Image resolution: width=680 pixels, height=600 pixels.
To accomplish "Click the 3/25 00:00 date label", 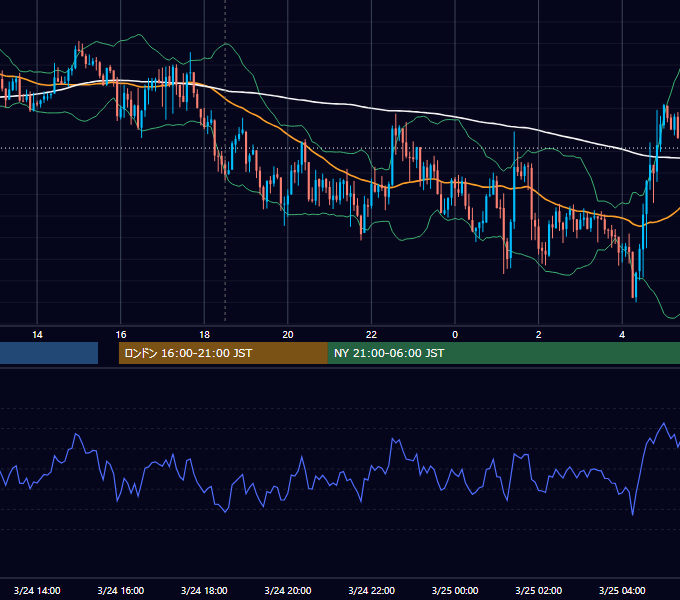I will coord(455,590).
